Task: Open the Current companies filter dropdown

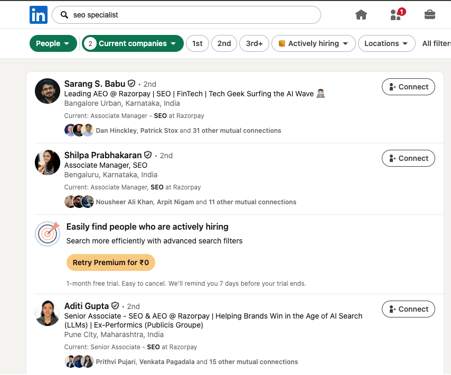Action: [133, 43]
